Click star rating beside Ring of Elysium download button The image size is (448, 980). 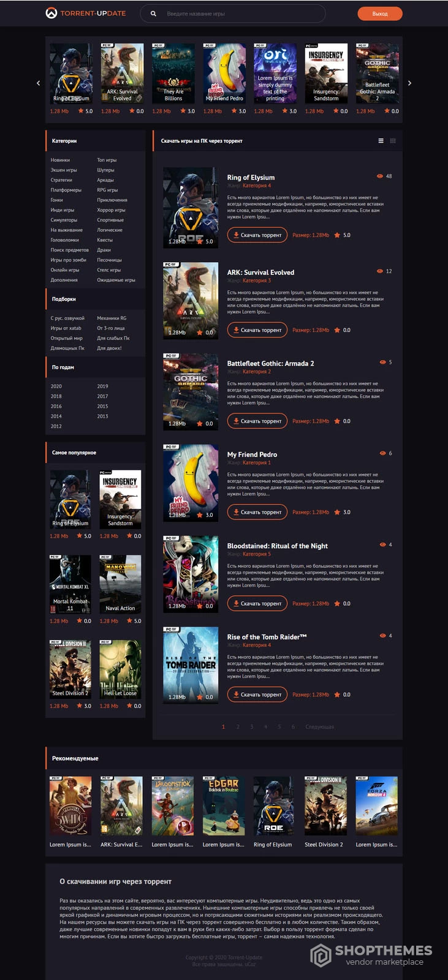(337, 235)
